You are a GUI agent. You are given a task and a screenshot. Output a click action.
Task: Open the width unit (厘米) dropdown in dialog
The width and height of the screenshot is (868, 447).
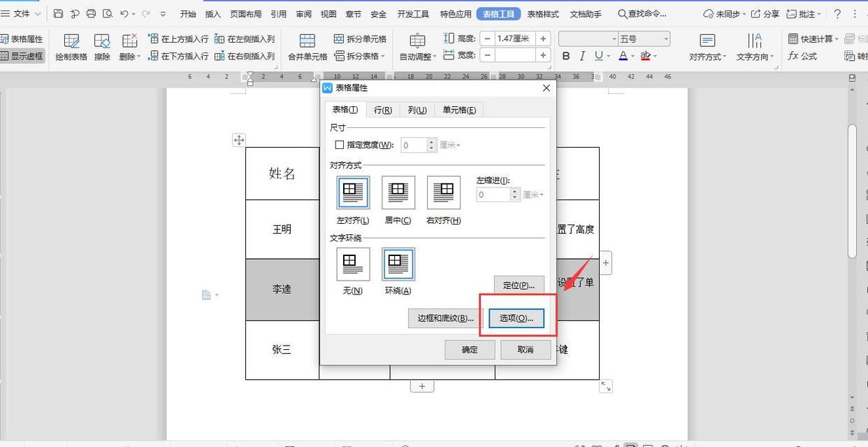(450, 145)
